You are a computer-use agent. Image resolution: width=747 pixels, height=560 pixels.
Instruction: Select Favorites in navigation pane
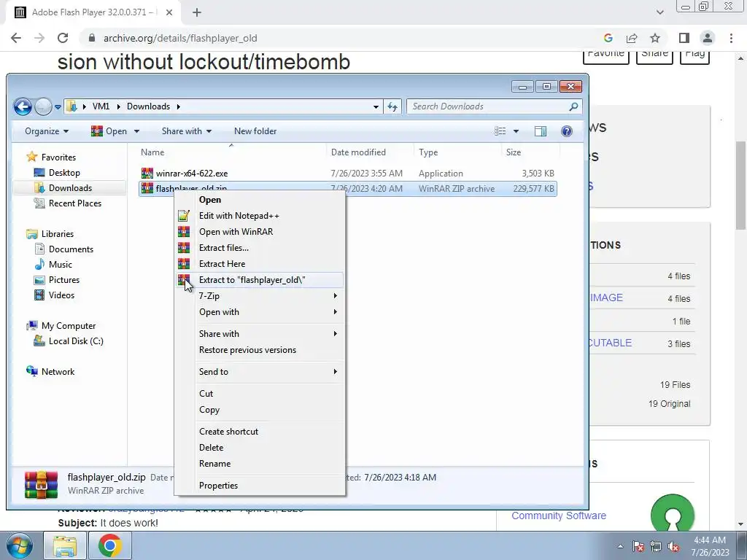click(x=52, y=157)
